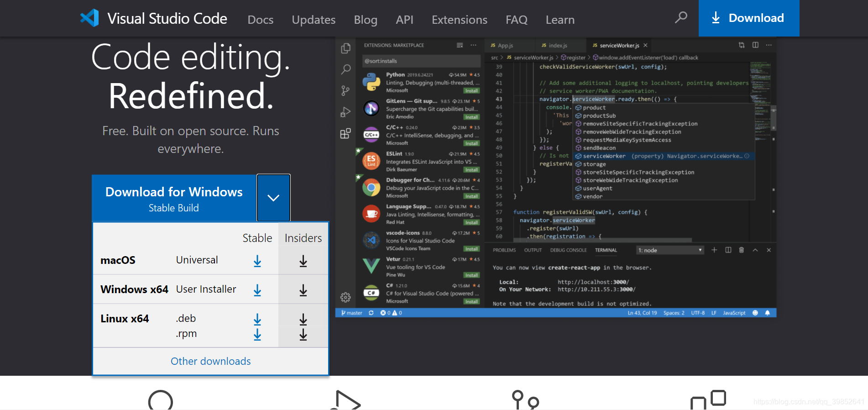Click 'Spaces: 2' in status bar
868x410 pixels.
pyautogui.click(x=674, y=313)
